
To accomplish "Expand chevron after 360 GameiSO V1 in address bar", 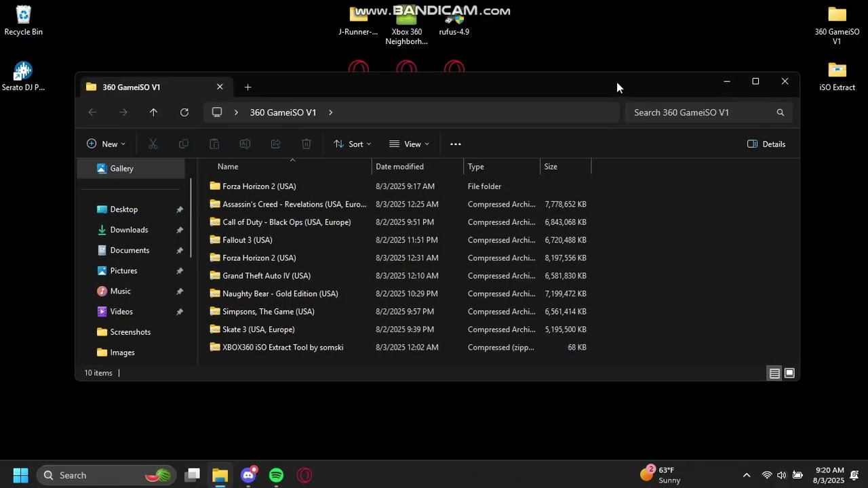I will (x=330, y=113).
